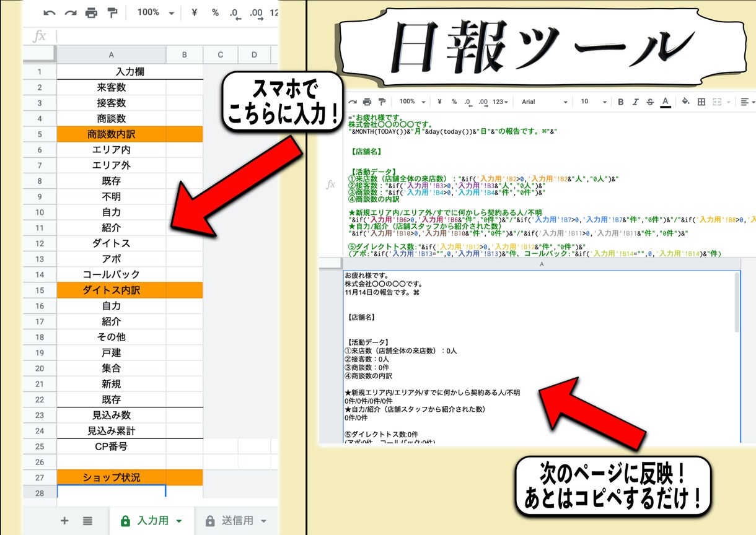The image size is (756, 535).
Task: Print from the right sheet toolbar
Action: pyautogui.click(x=367, y=102)
